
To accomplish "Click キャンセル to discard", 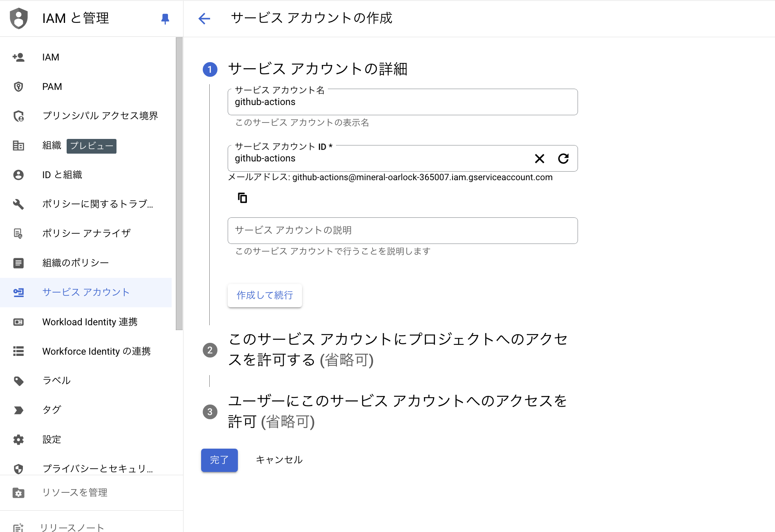I will point(279,460).
